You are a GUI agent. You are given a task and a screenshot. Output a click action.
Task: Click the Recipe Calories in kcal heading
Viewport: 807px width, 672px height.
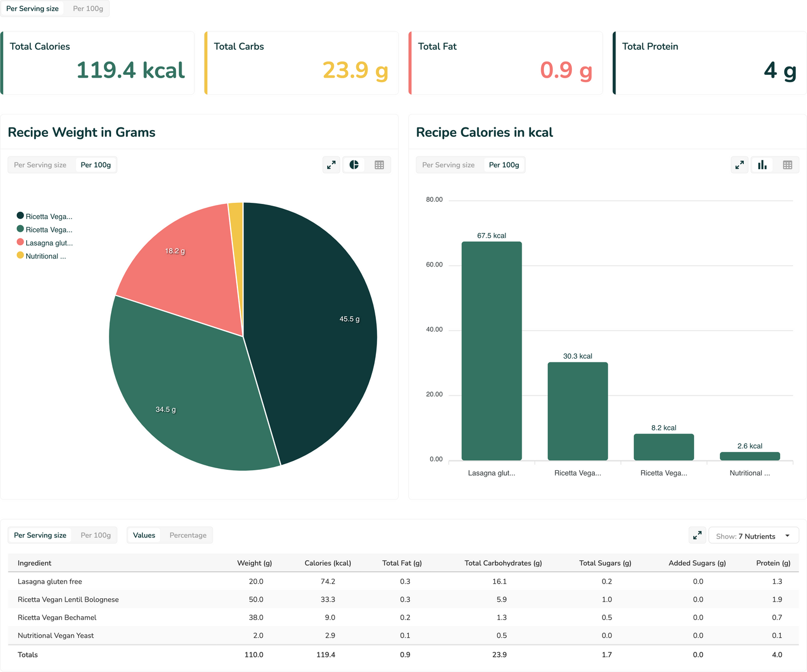[x=485, y=132]
